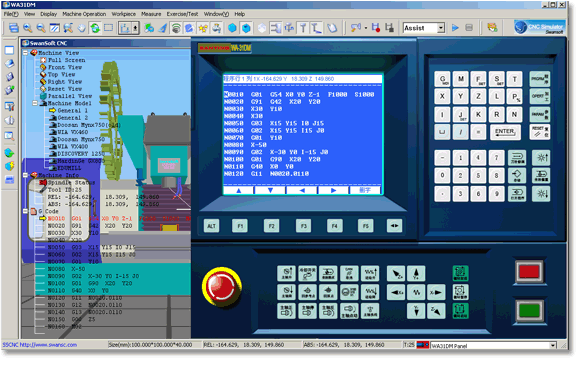This screenshot has height=365, width=580.
Task: Open the Assist dropdown in toolbar
Action: coord(441,28)
